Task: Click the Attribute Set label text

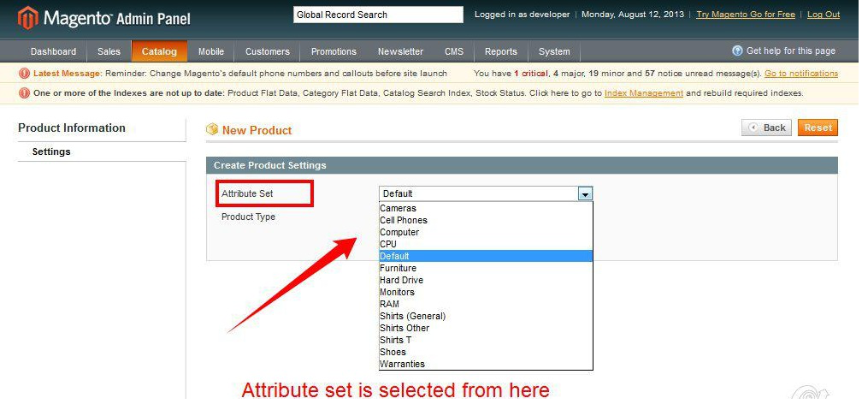Action: click(x=247, y=193)
